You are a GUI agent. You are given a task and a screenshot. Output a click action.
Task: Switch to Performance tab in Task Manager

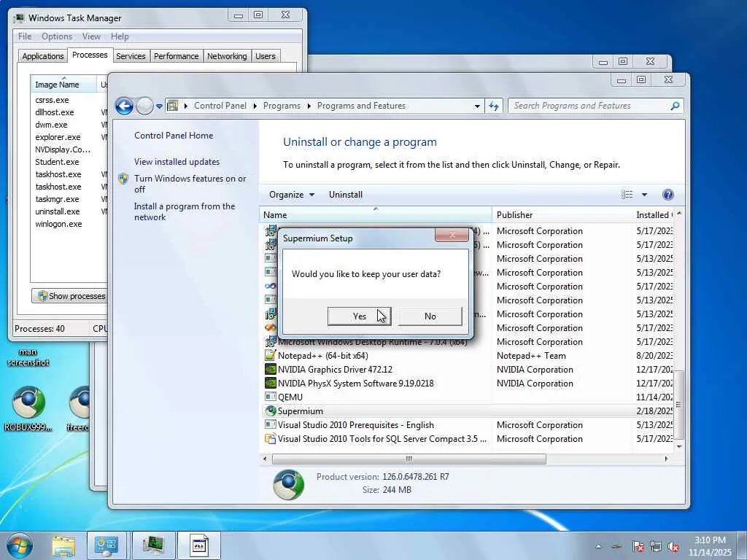coord(176,55)
